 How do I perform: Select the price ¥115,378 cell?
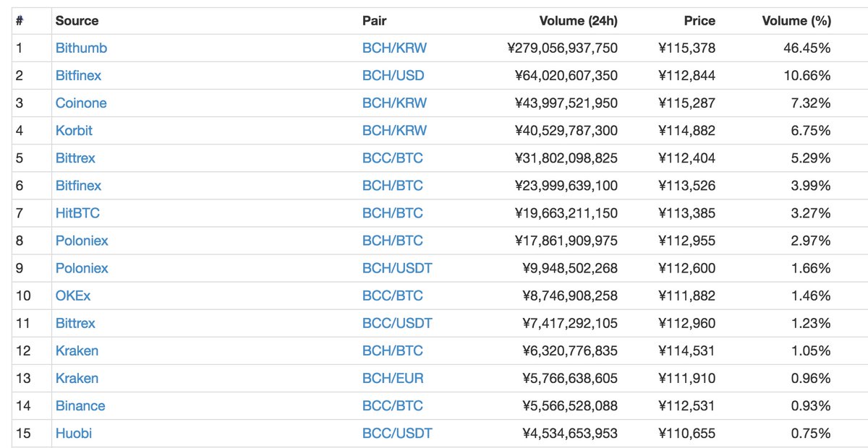pyautogui.click(x=687, y=48)
